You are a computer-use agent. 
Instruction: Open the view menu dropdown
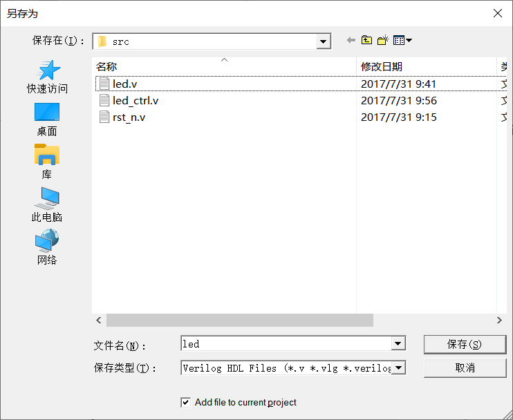pos(402,41)
